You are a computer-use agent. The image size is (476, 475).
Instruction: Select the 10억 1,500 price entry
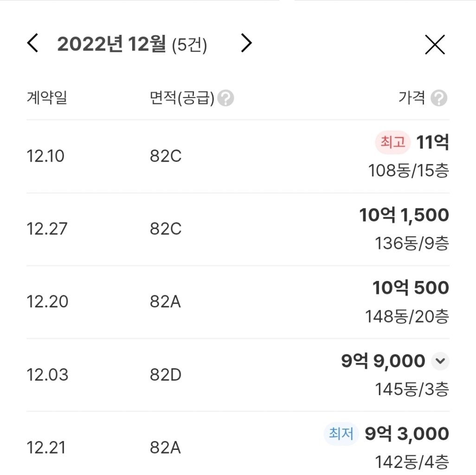coord(404,215)
